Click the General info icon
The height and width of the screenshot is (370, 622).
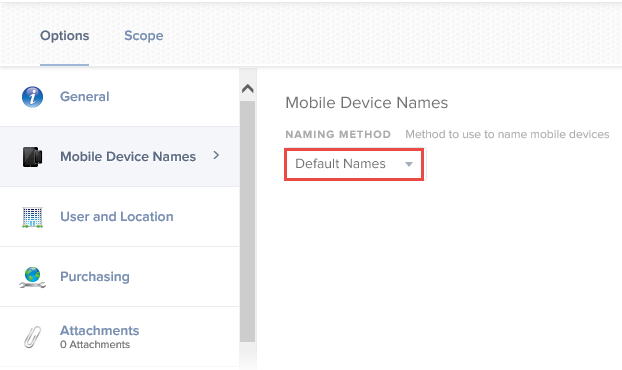coord(32,97)
